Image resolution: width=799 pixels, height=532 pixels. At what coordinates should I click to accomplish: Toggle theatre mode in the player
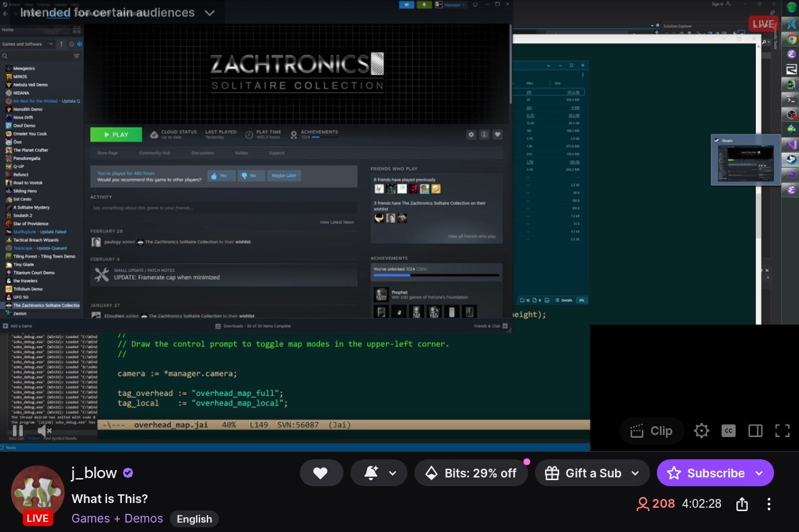755,431
